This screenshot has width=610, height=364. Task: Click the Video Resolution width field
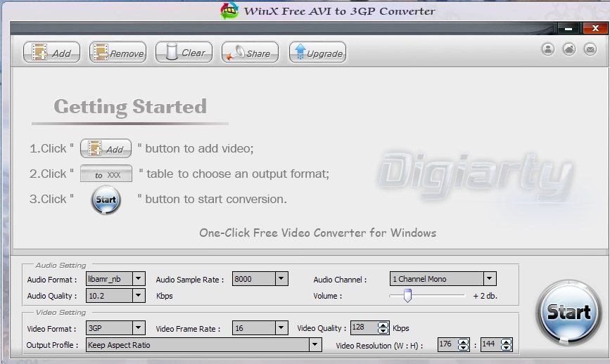click(x=447, y=345)
